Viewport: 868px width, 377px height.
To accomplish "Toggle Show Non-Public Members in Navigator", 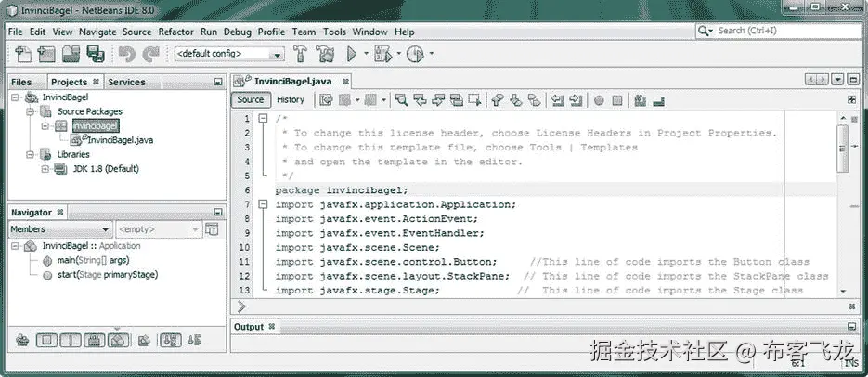I will (95, 341).
